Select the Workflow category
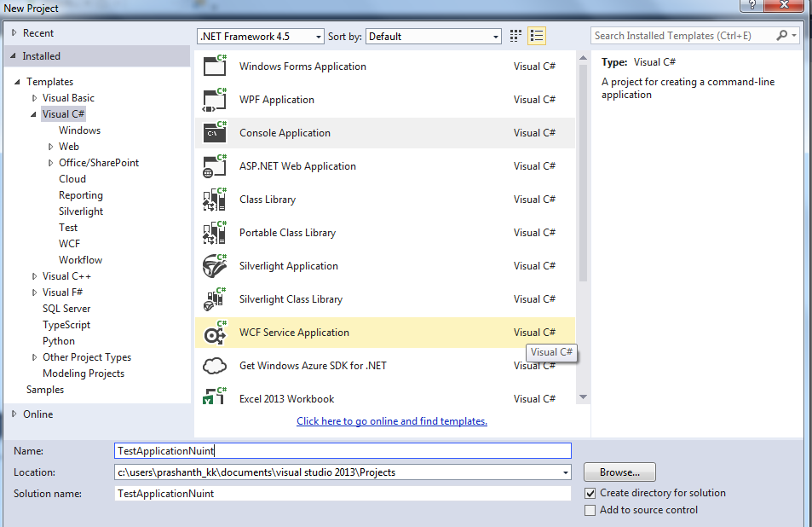 point(80,259)
